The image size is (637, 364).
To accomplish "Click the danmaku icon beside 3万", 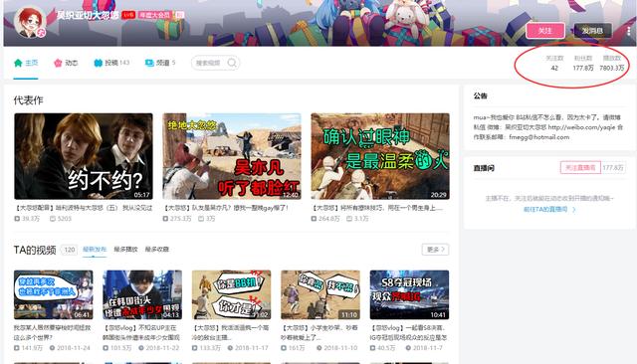I will [201, 219].
